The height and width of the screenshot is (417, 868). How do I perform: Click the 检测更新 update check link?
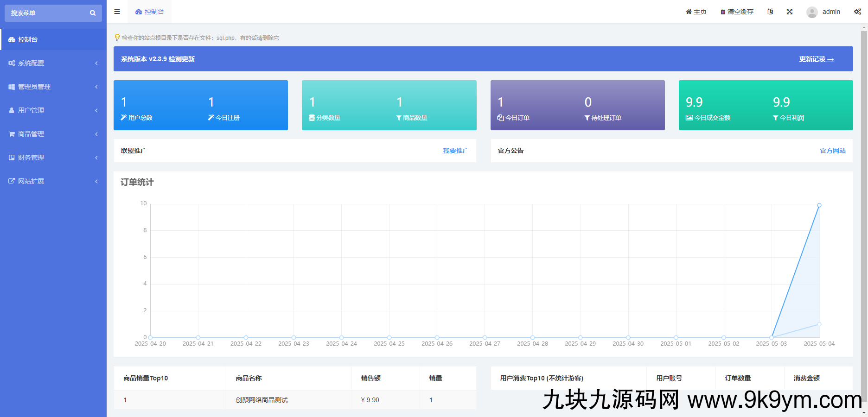tap(181, 59)
